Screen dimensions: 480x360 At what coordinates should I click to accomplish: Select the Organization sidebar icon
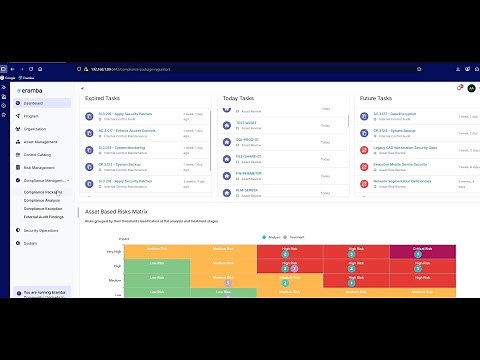[18, 129]
